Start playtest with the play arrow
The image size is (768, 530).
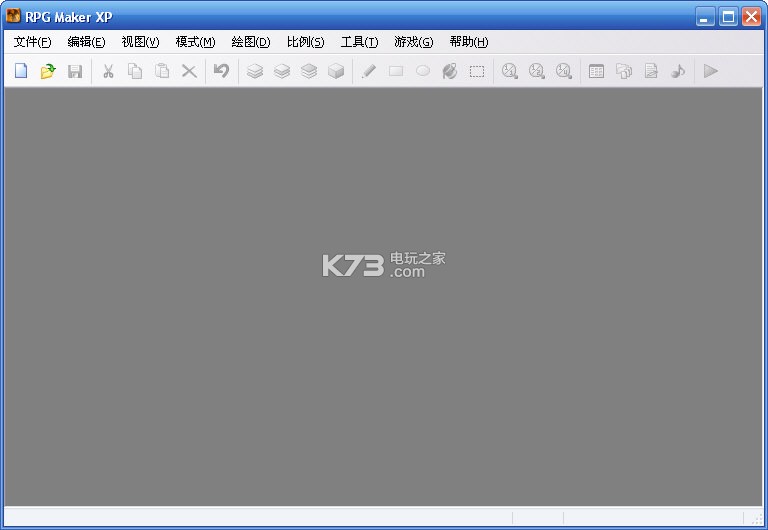[711, 71]
